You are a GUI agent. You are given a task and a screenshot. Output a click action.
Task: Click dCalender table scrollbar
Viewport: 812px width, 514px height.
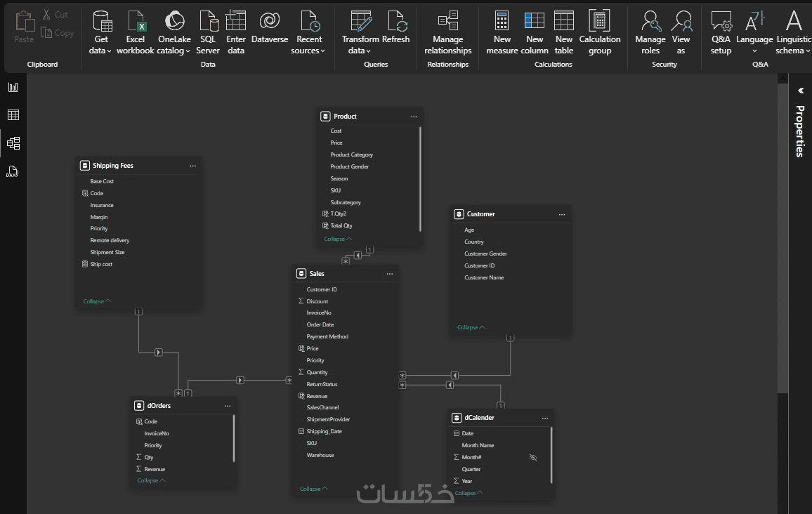click(551, 455)
